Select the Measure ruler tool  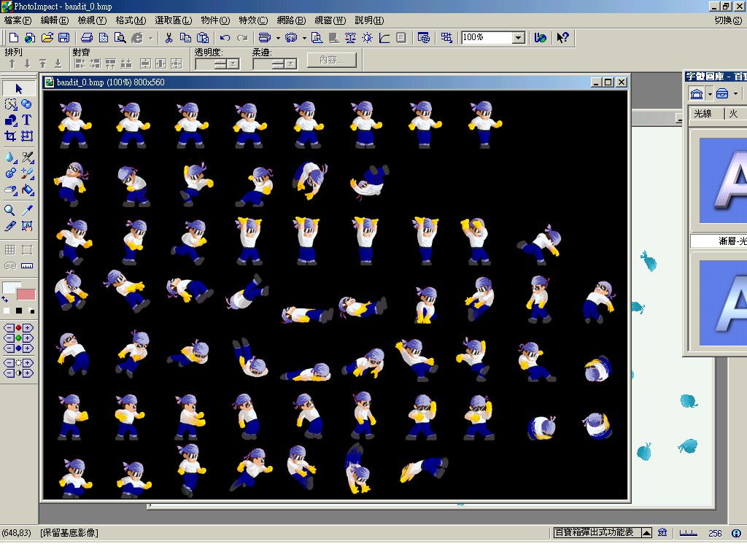[27, 265]
